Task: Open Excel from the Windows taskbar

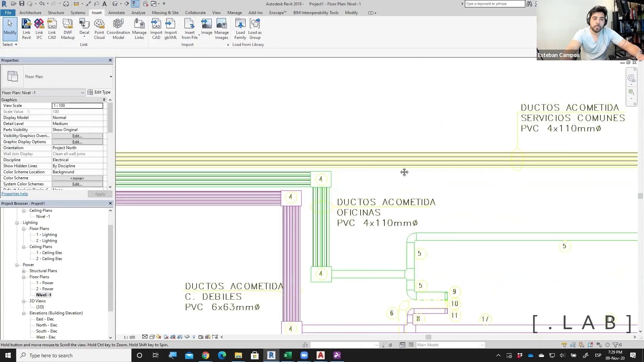Action: pos(288,355)
